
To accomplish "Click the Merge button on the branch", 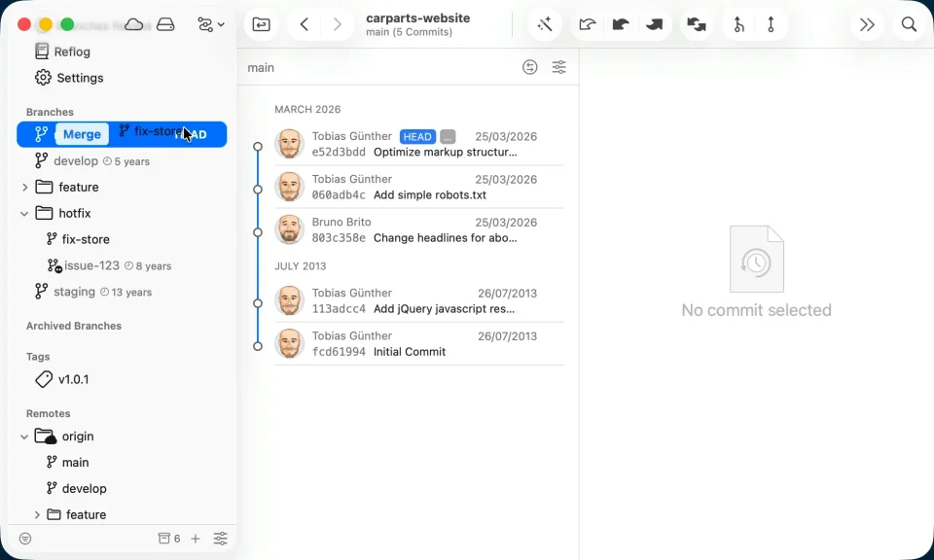I will [82, 134].
